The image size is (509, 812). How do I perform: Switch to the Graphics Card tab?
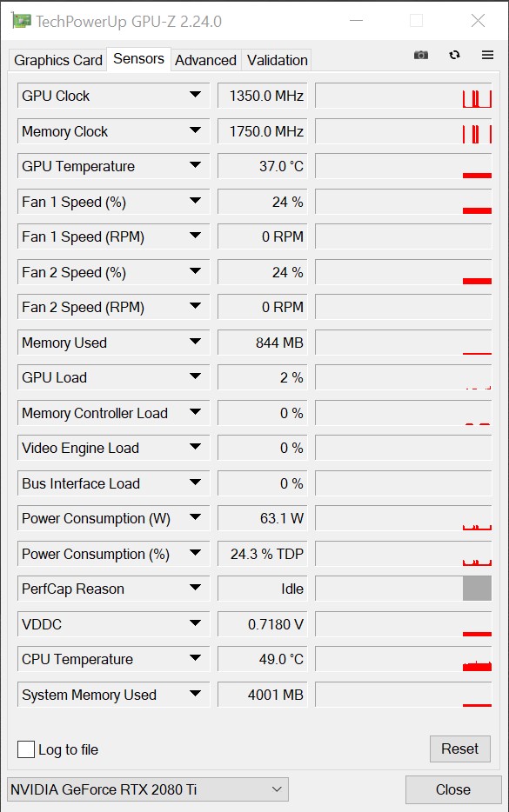[x=58, y=60]
